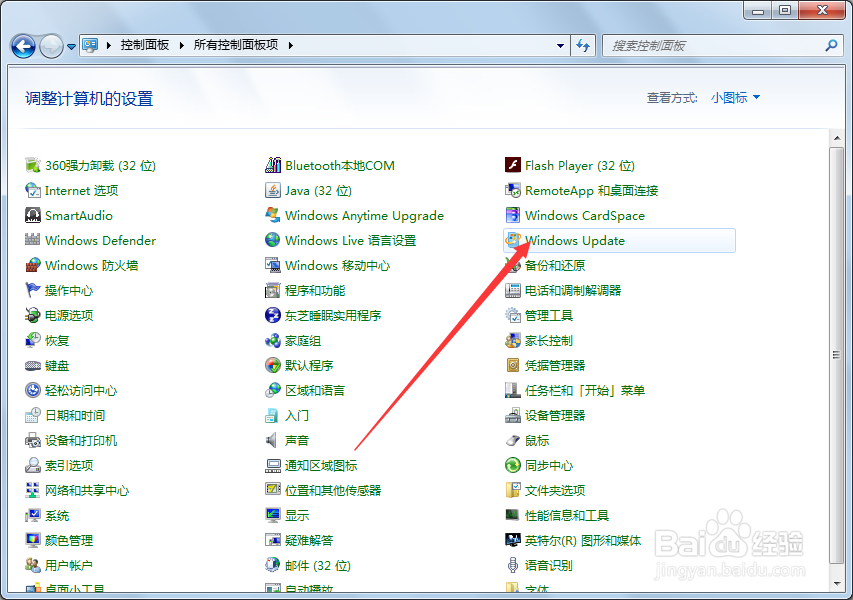
Task: Open 程序和功能 icon
Action: [273, 290]
